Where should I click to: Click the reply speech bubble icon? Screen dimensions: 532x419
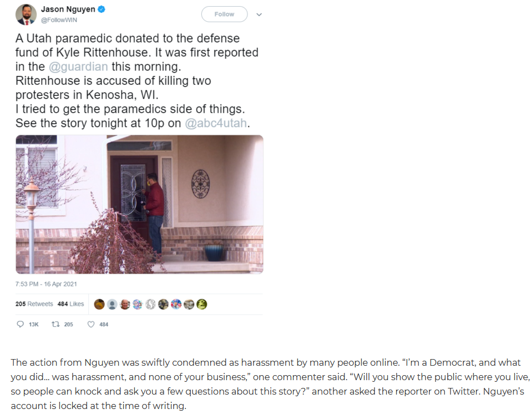pos(21,324)
